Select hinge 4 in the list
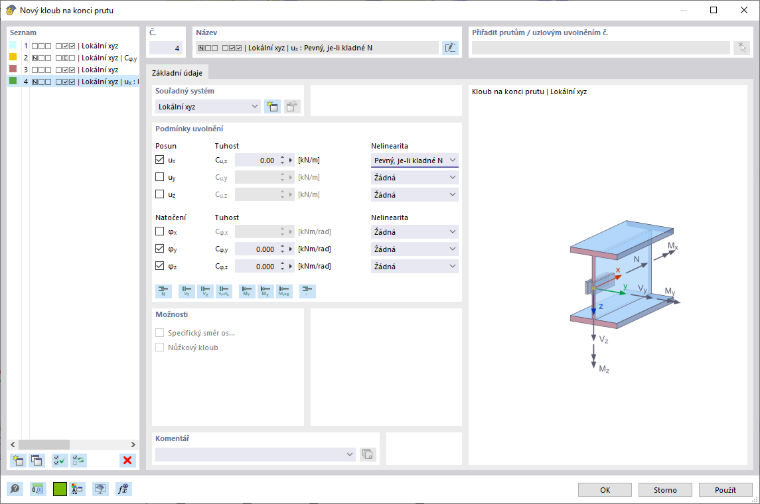 pyautogui.click(x=73, y=81)
